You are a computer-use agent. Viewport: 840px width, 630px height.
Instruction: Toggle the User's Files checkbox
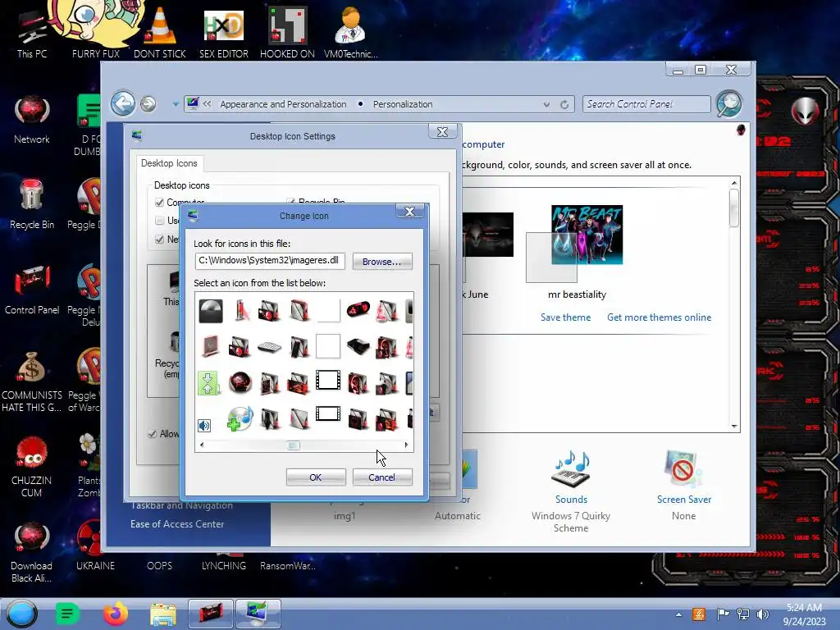(x=159, y=220)
